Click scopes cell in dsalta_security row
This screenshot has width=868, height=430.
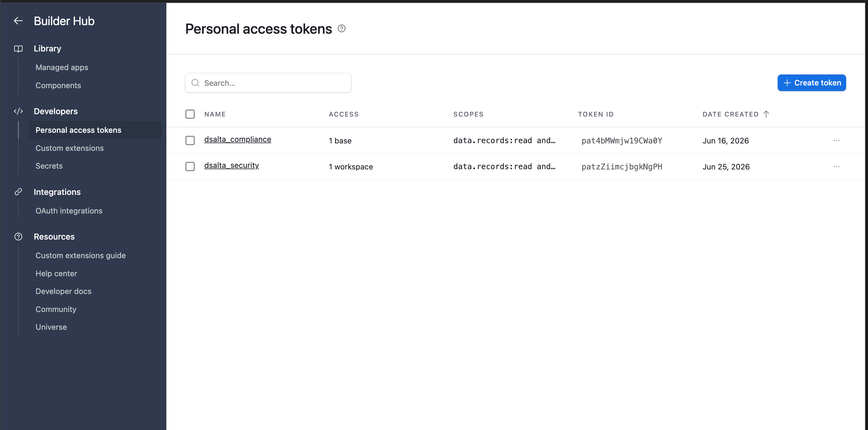click(504, 166)
